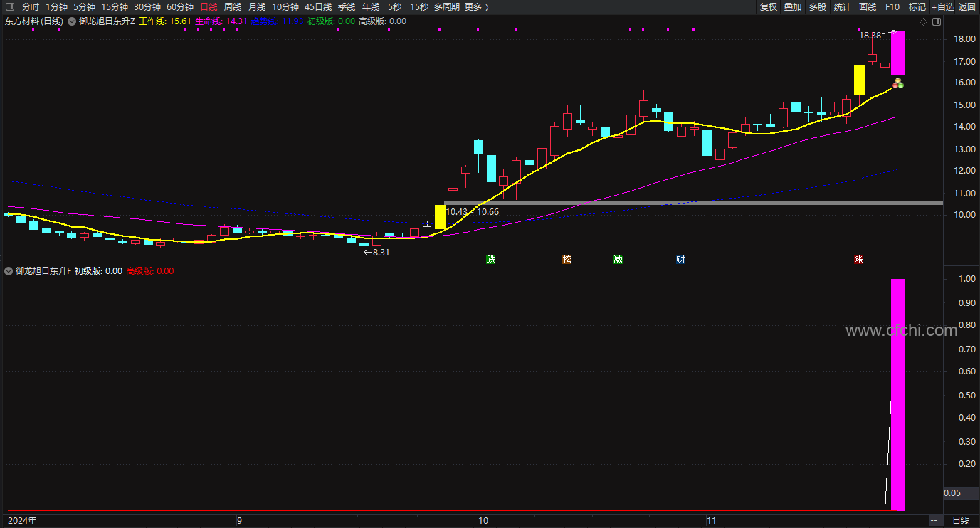The height and width of the screenshot is (528, 980).
Task: Switch to 分时 view
Action: coord(31,6)
